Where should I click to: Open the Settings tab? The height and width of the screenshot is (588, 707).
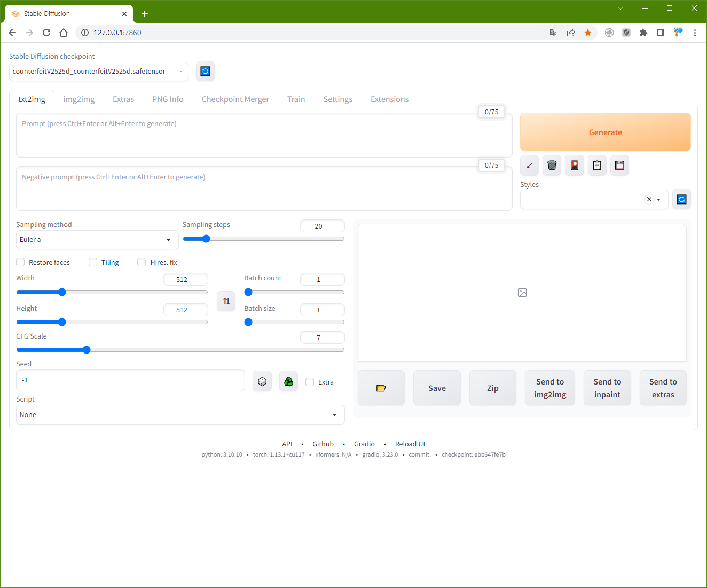click(x=338, y=99)
